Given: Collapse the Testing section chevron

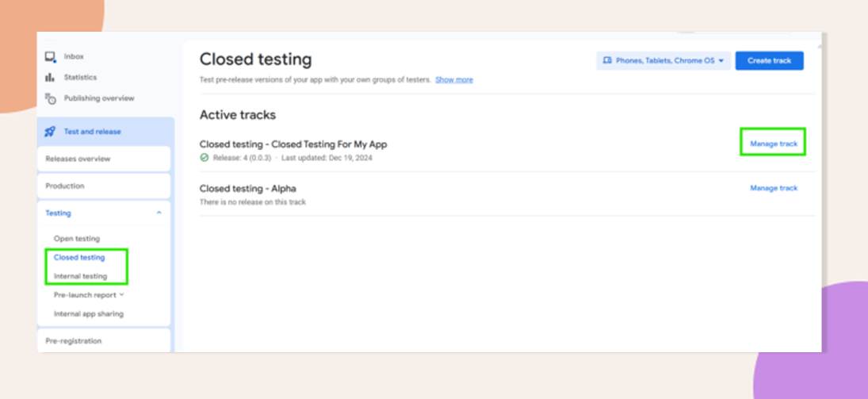Looking at the screenshot, I should (159, 213).
